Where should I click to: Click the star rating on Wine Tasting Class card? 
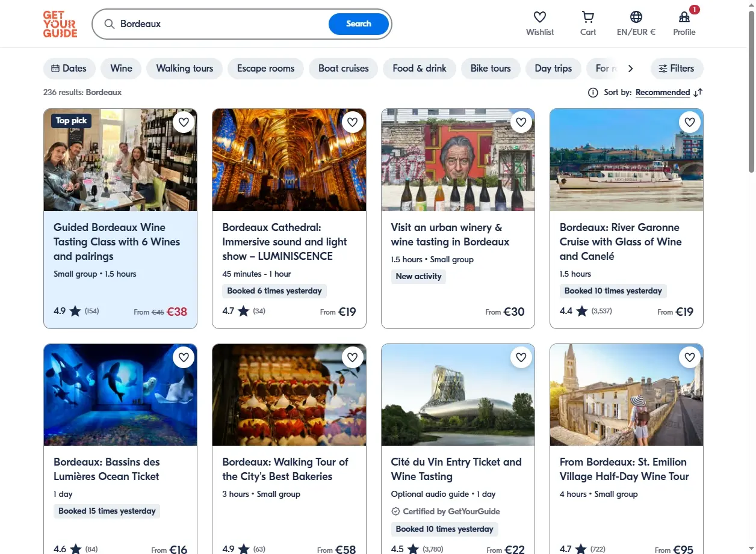75,311
